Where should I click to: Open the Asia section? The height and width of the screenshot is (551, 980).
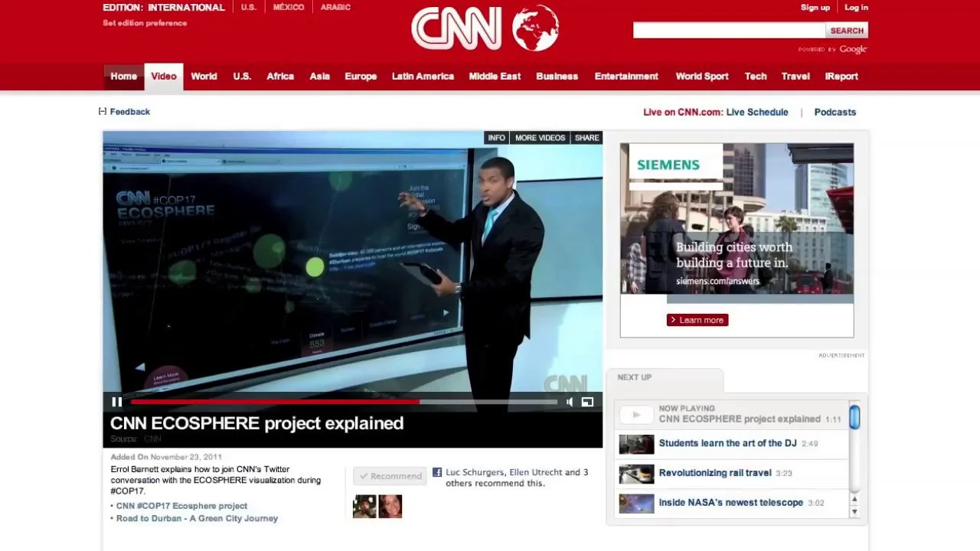(320, 77)
